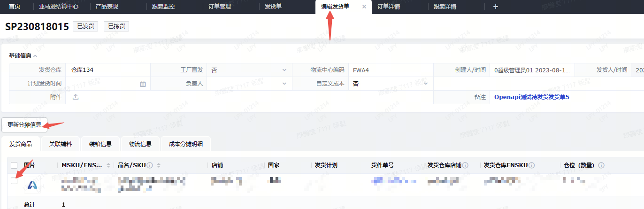Screen dimensions: 644x209
Task: Close the 编辑发货单 tab
Action: tap(364, 7)
